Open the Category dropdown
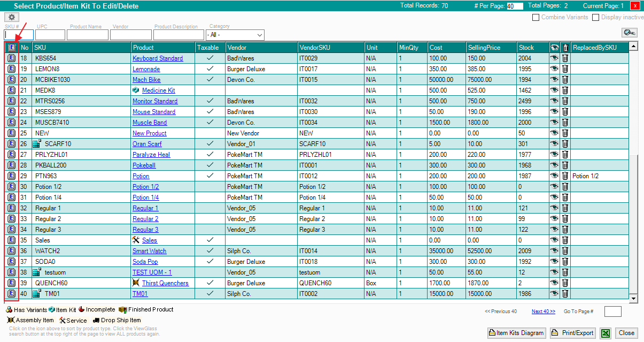Screen dimensions: 644x342 click(235, 35)
